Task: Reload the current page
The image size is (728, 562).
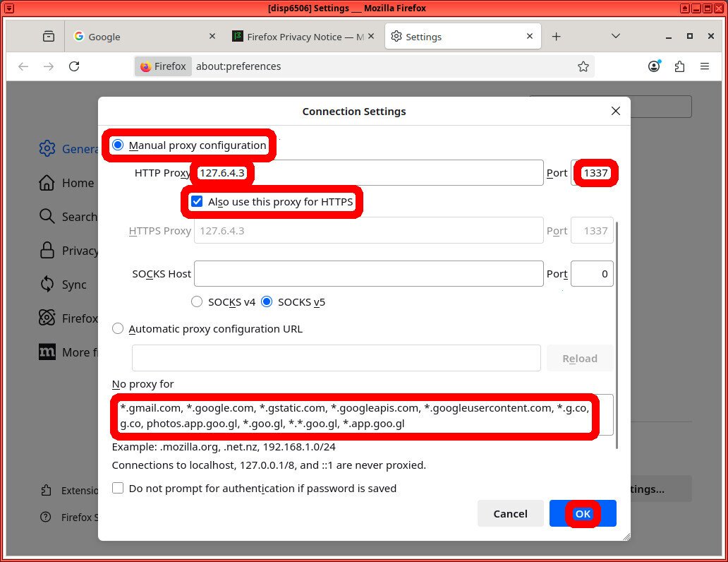Action: pyautogui.click(x=74, y=66)
